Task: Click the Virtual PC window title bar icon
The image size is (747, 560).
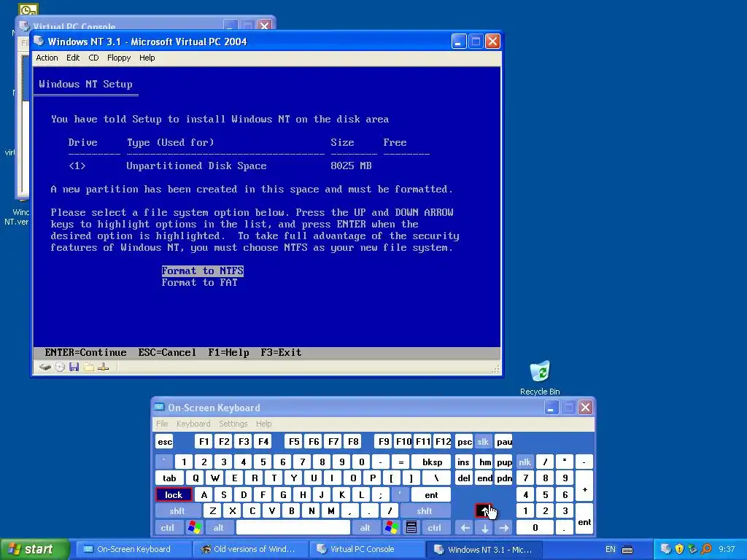Action: 39,42
